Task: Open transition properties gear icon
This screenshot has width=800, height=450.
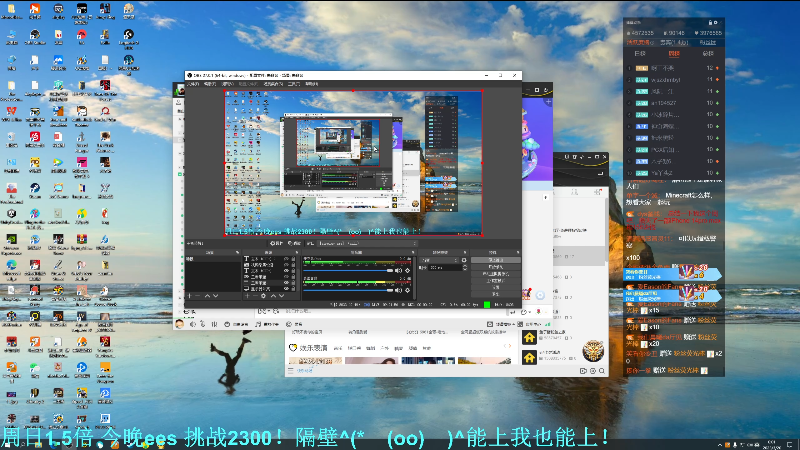Action: point(464,260)
